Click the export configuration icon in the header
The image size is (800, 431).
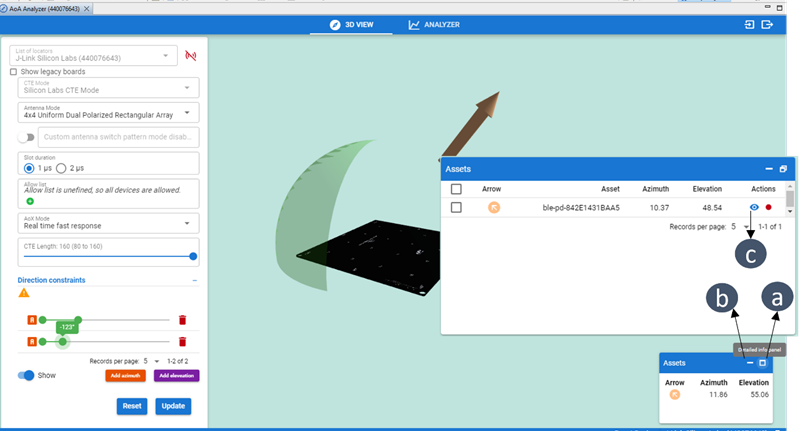point(767,24)
